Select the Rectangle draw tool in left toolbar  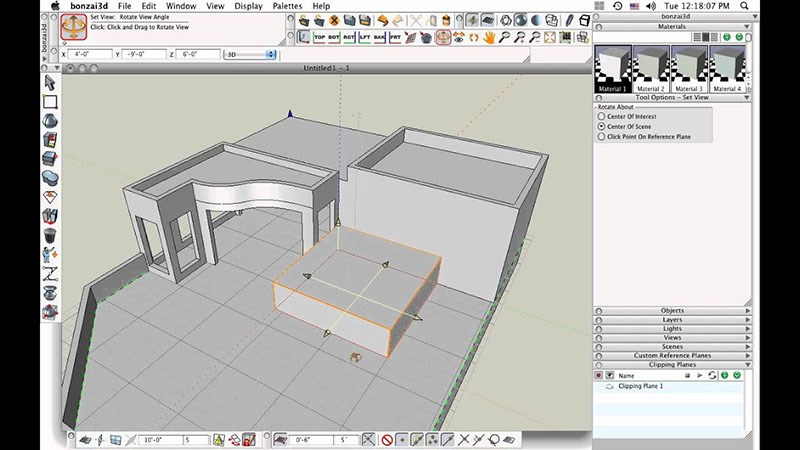click(x=49, y=102)
